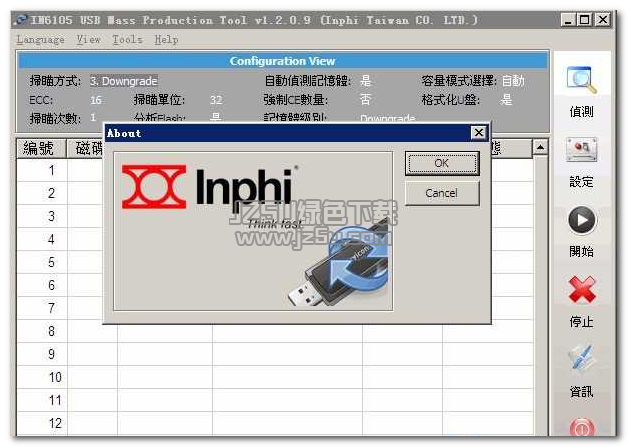
Task: Click the 掃瞄單位 value 32
Action: coord(215,100)
